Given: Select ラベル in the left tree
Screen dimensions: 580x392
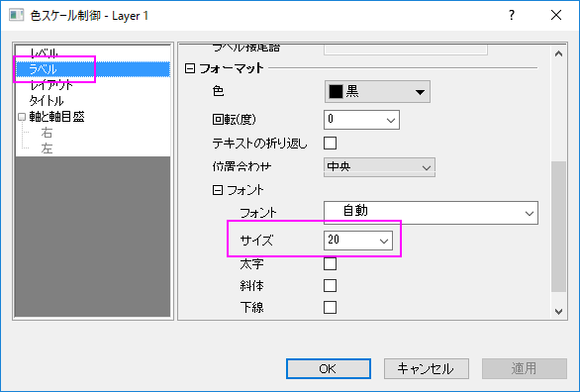Looking at the screenshot, I should tap(92, 69).
